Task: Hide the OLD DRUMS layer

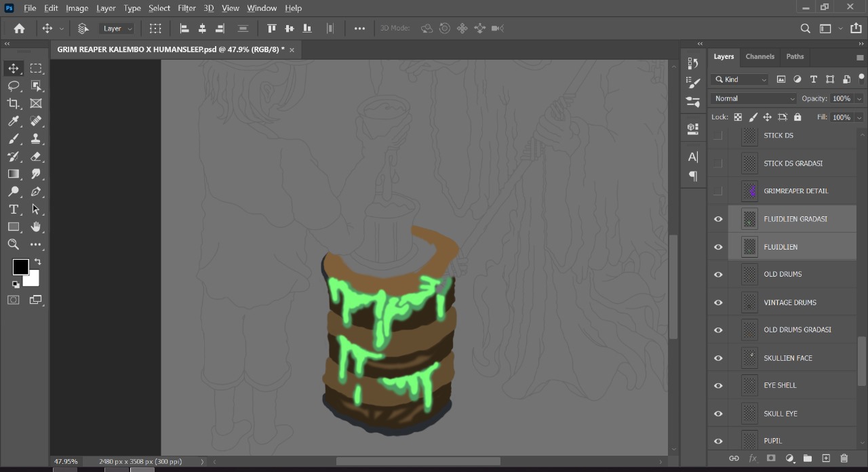Action: [x=718, y=275]
